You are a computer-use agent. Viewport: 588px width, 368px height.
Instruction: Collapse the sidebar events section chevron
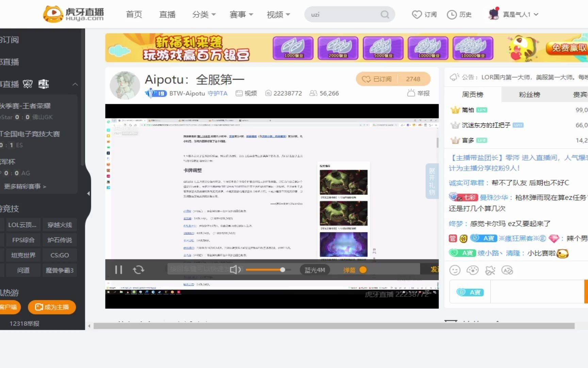[x=75, y=84]
